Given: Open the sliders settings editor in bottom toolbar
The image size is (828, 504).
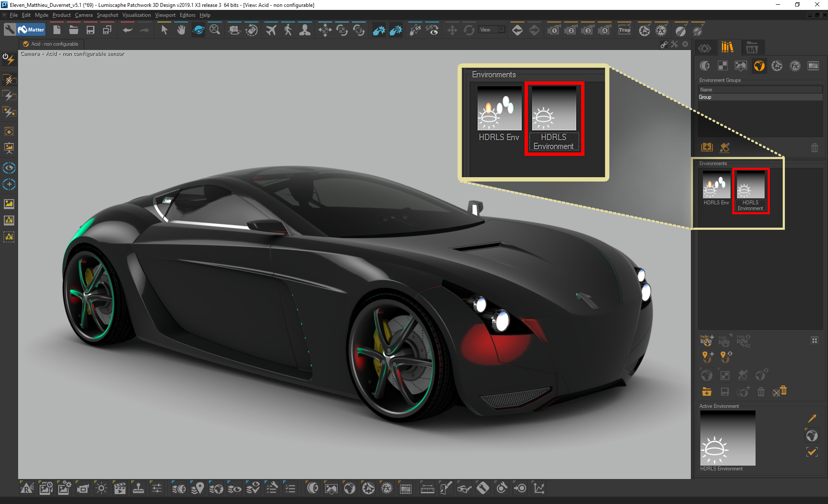Looking at the screenshot, I should click(x=157, y=488).
